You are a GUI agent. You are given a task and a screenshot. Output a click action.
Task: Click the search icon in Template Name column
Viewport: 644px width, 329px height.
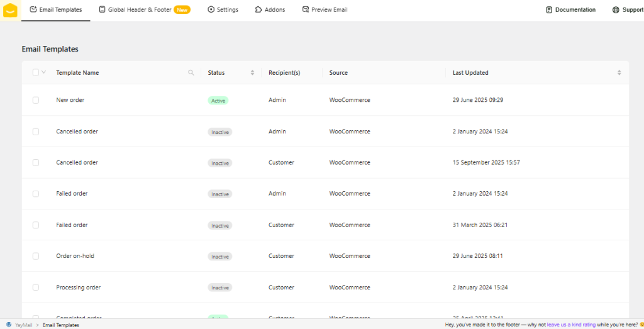(191, 73)
